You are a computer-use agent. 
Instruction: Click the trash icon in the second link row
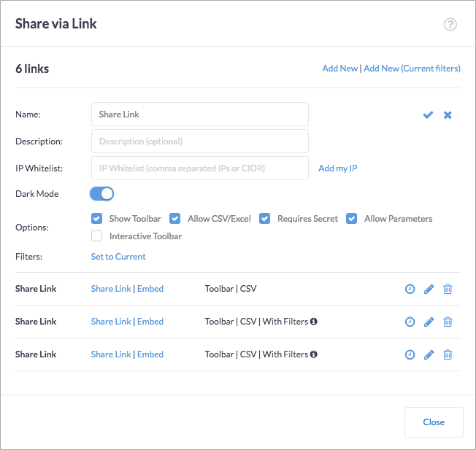point(448,322)
